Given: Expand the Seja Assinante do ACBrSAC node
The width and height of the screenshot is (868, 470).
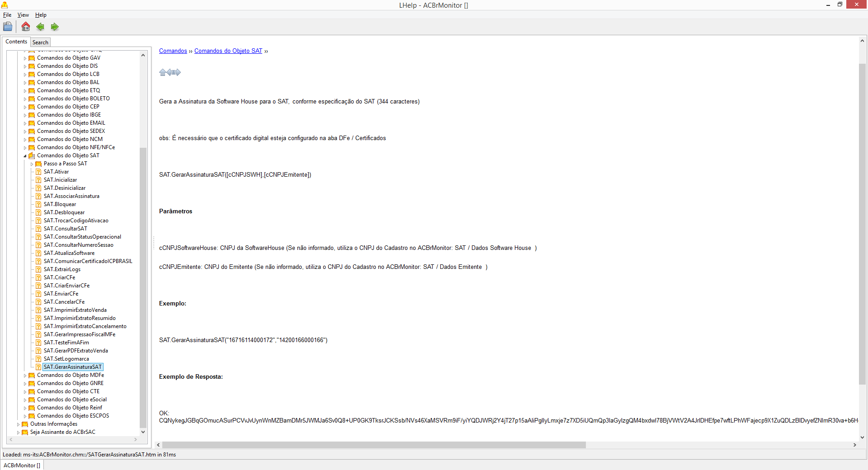Looking at the screenshot, I should click(18, 432).
